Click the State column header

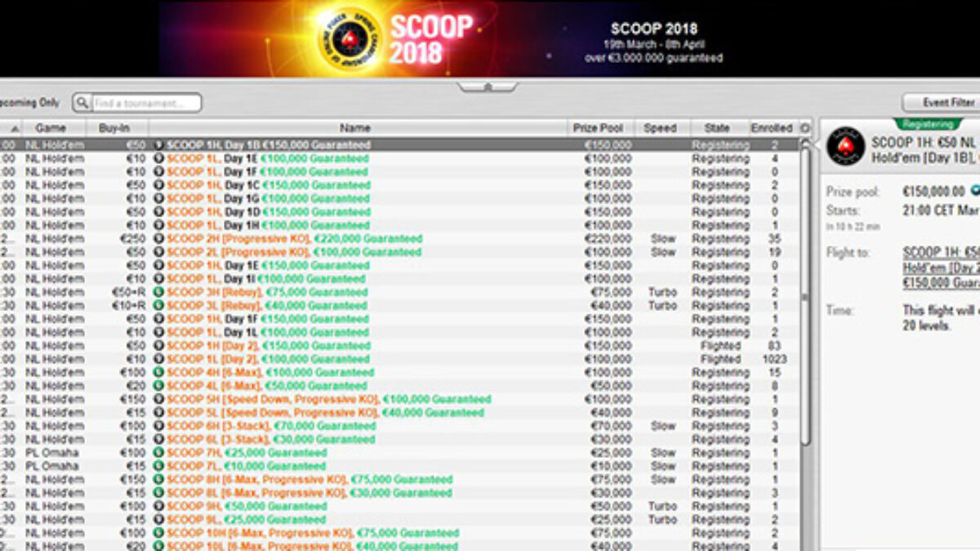tap(716, 128)
